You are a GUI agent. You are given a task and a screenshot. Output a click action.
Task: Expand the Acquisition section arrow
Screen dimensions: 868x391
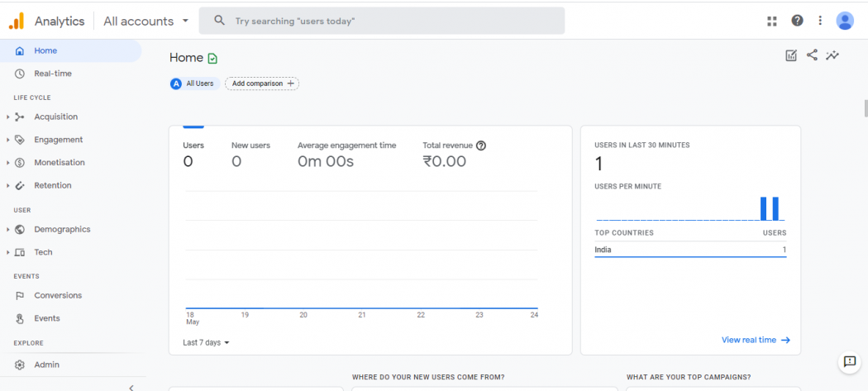7,117
